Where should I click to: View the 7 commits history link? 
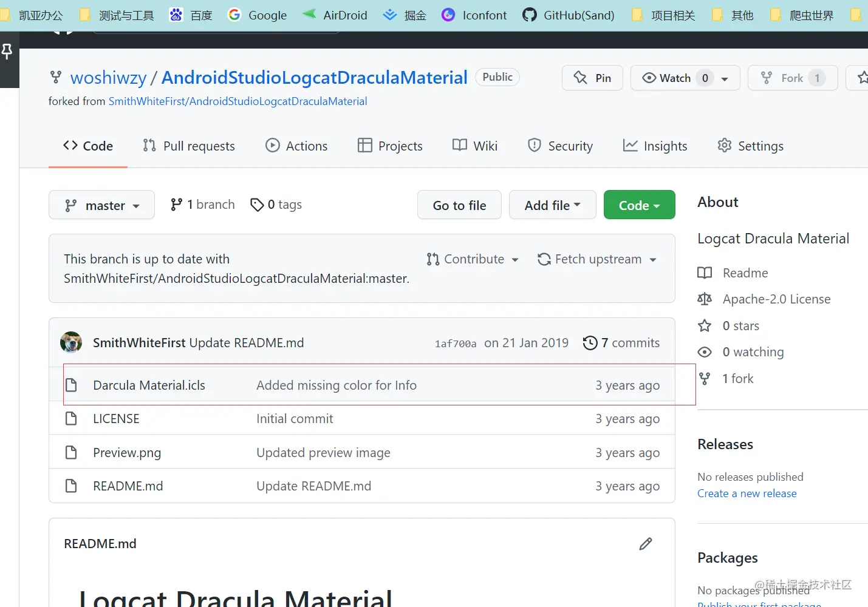tap(621, 343)
